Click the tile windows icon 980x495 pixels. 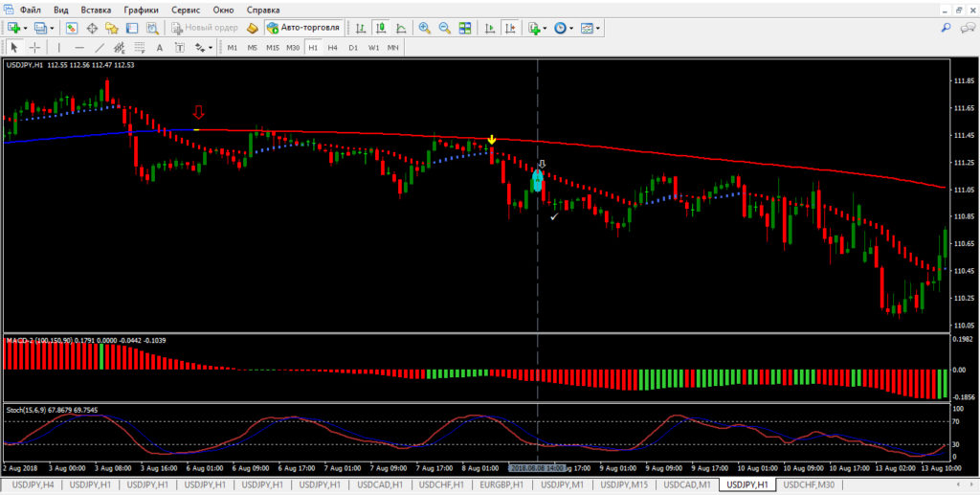[465, 28]
